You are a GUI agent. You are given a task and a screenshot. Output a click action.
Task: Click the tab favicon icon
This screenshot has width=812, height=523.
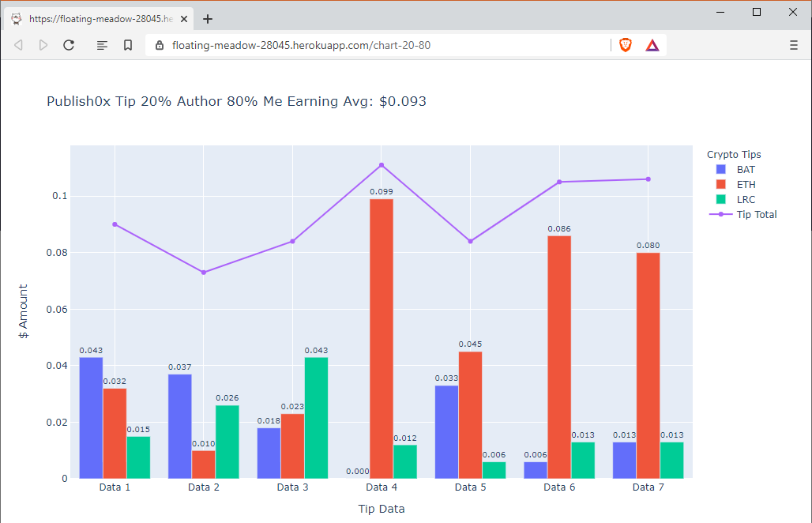(17, 19)
